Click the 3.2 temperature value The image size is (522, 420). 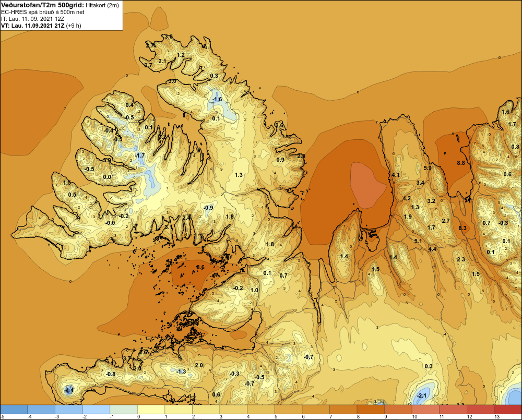click(x=431, y=201)
